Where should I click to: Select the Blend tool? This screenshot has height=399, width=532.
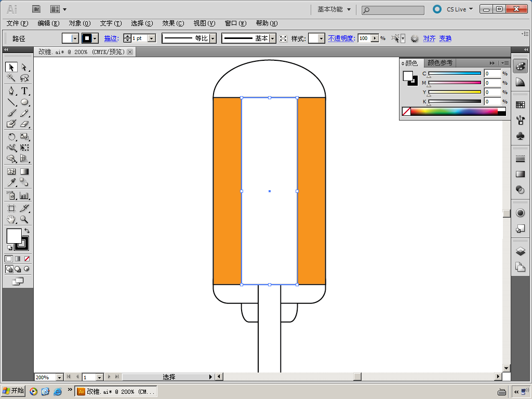(x=24, y=182)
